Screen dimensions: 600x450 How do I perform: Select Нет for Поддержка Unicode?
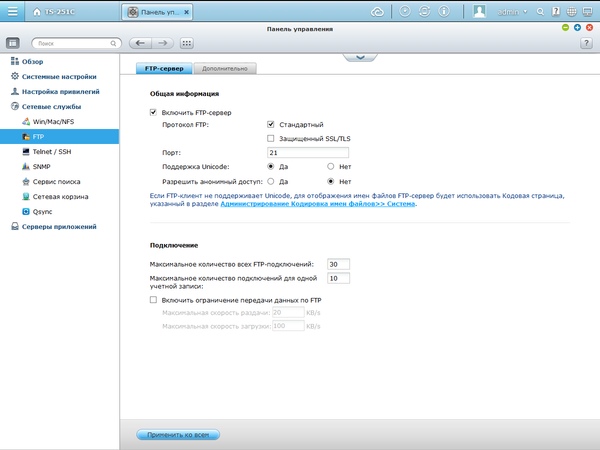[330, 166]
